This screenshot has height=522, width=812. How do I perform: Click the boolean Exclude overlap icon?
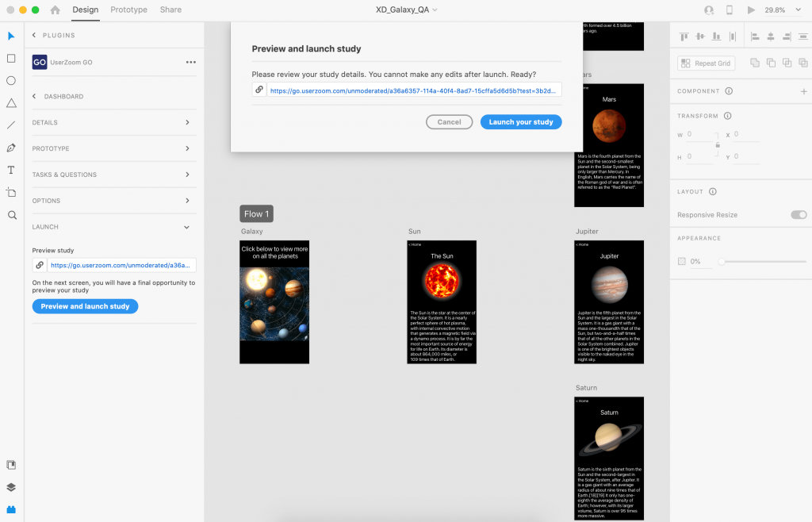click(x=803, y=63)
